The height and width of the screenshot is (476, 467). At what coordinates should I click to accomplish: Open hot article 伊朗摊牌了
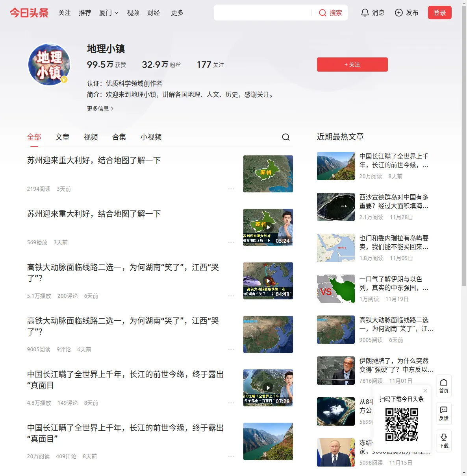[397, 365]
